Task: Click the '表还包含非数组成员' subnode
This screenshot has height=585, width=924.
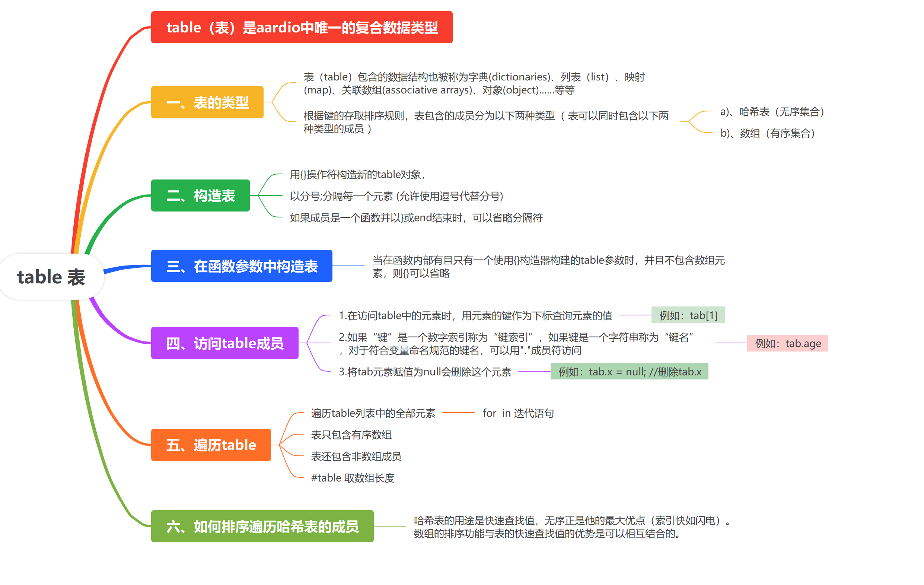Action: (x=356, y=456)
